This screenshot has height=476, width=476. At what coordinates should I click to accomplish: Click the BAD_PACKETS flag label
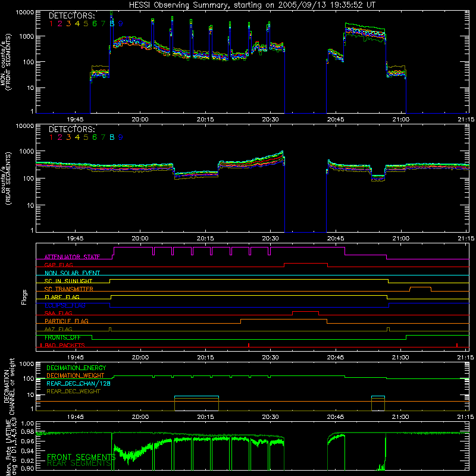tap(64, 345)
